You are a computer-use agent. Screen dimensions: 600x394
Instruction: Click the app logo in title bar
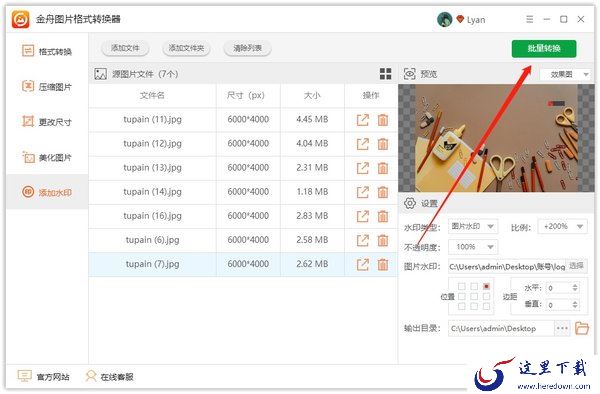tap(20, 19)
